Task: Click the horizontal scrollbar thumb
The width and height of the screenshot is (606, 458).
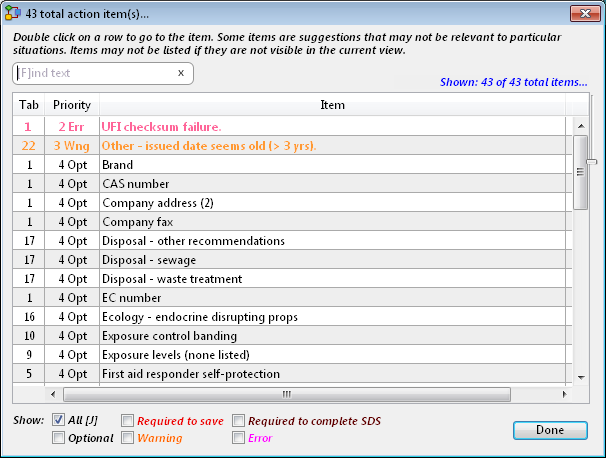Action: pos(287,394)
